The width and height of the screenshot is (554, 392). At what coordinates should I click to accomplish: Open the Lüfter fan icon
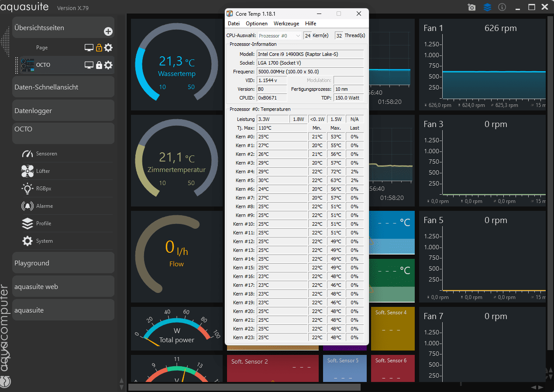(28, 171)
